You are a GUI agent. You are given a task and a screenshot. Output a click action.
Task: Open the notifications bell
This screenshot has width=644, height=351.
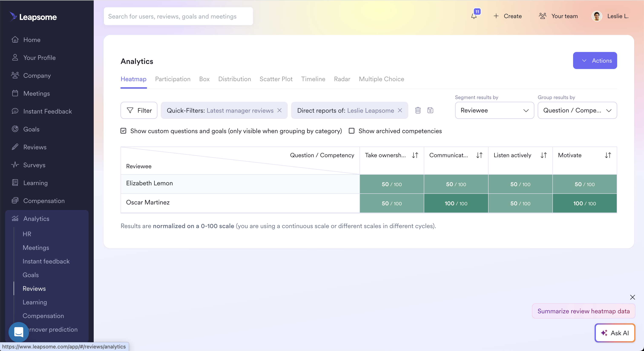[x=474, y=16]
